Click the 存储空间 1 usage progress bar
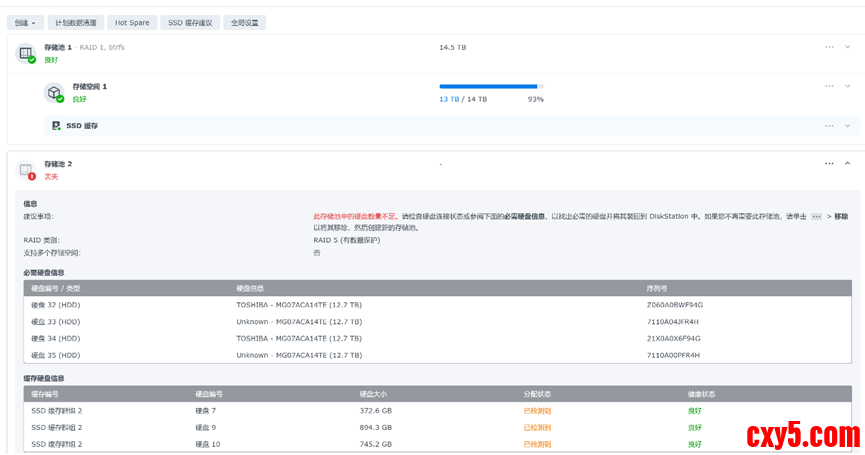 pyautogui.click(x=490, y=87)
